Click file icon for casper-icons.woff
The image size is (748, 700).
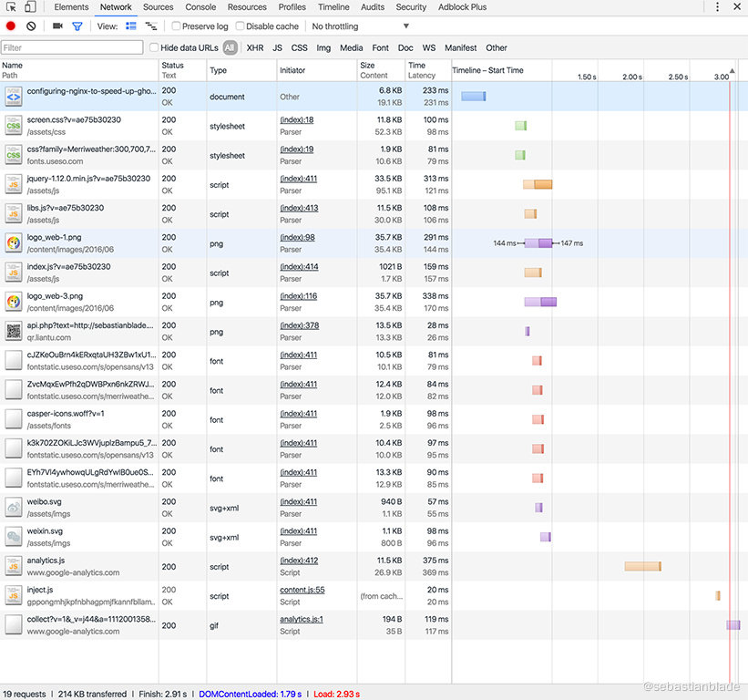click(x=14, y=419)
